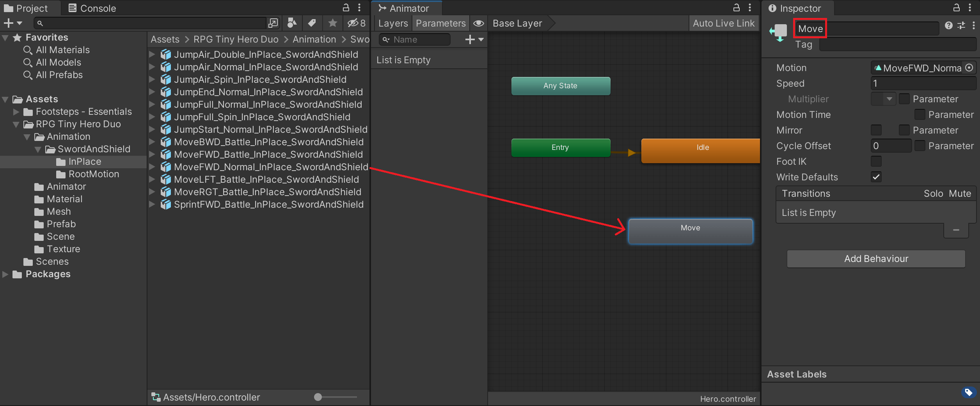
Task: Click the Add Behaviour button
Action: (x=876, y=259)
